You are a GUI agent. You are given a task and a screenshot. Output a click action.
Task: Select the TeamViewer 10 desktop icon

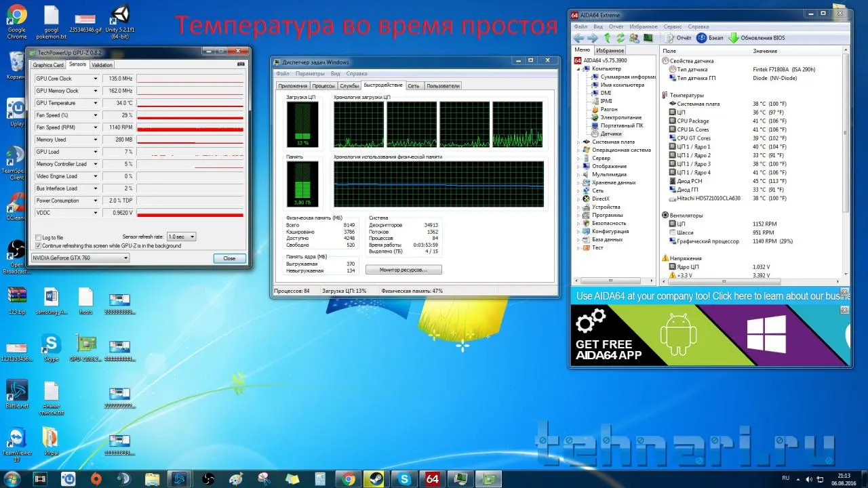coord(16,445)
